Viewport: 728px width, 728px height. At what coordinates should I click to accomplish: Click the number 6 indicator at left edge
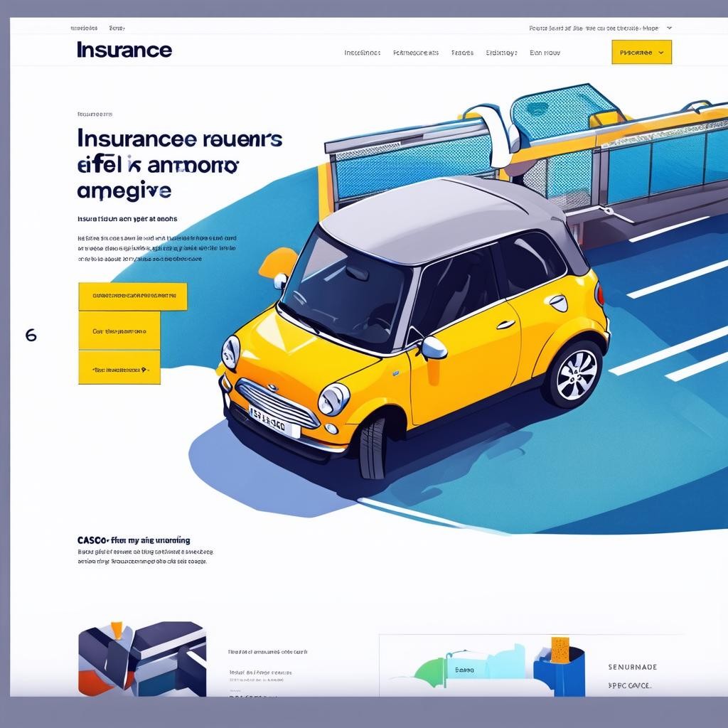[x=31, y=335]
